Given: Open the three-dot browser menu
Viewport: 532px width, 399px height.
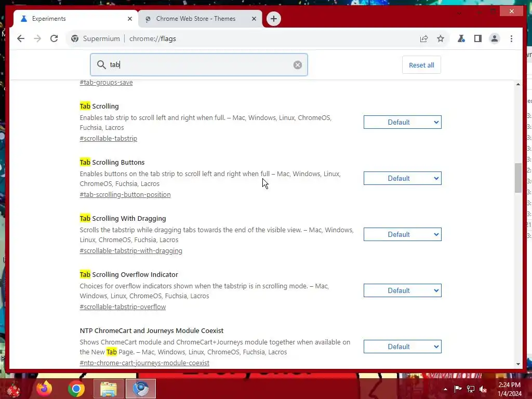Looking at the screenshot, I should (511, 38).
